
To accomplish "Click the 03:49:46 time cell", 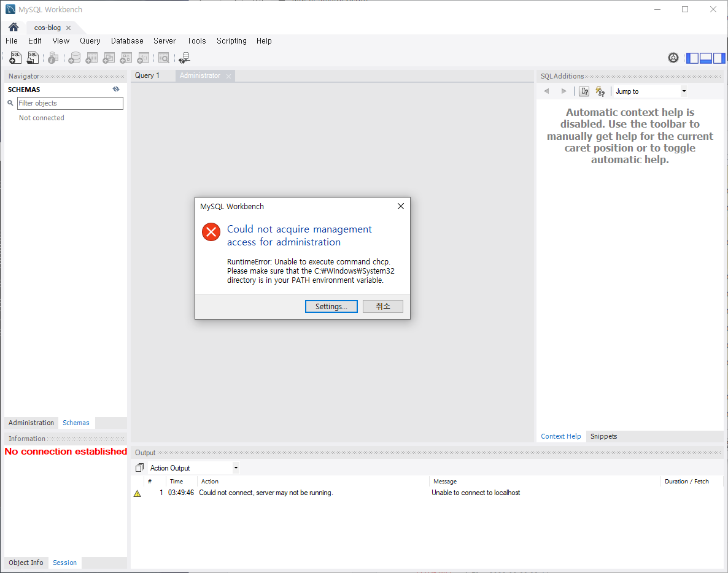I will coord(181,493).
